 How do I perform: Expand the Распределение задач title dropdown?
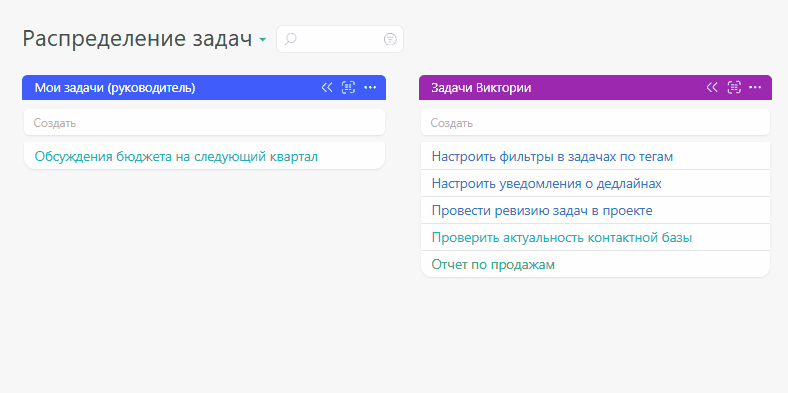pyautogui.click(x=262, y=40)
